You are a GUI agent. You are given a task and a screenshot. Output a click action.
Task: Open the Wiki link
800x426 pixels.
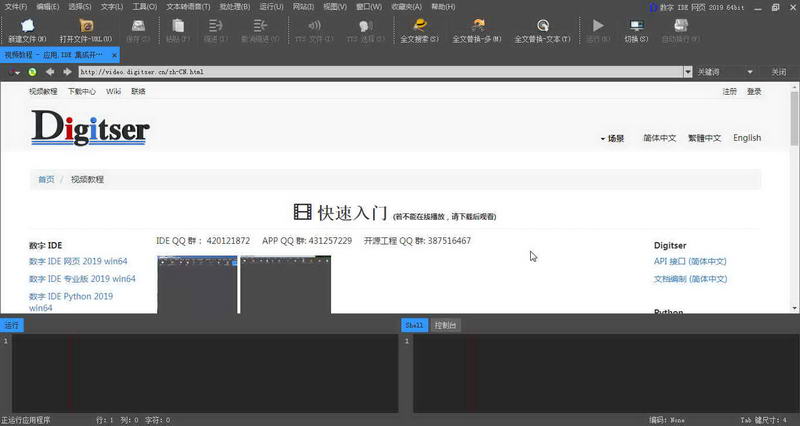pos(113,91)
